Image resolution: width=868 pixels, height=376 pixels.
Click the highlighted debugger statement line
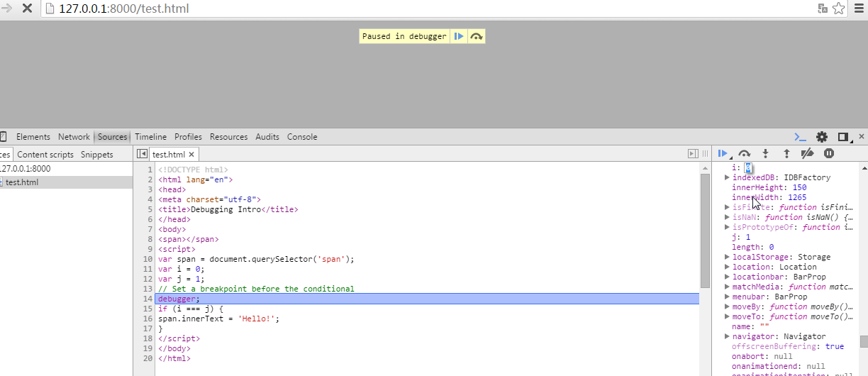(428, 299)
